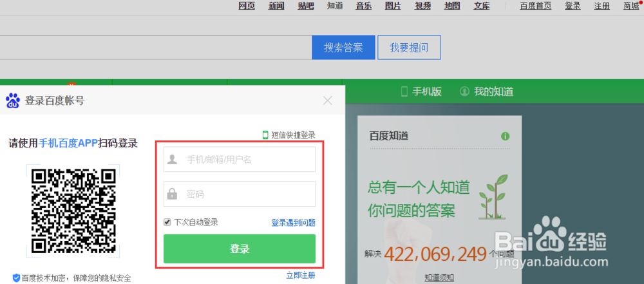Screen dimensions: 644x284
Task: Open the 手机版 link in the green bar
Action: [x=427, y=91]
